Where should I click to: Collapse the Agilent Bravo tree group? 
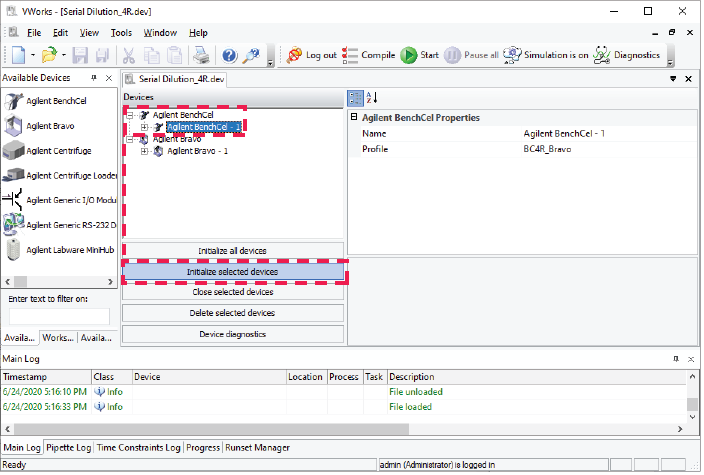pos(130,140)
